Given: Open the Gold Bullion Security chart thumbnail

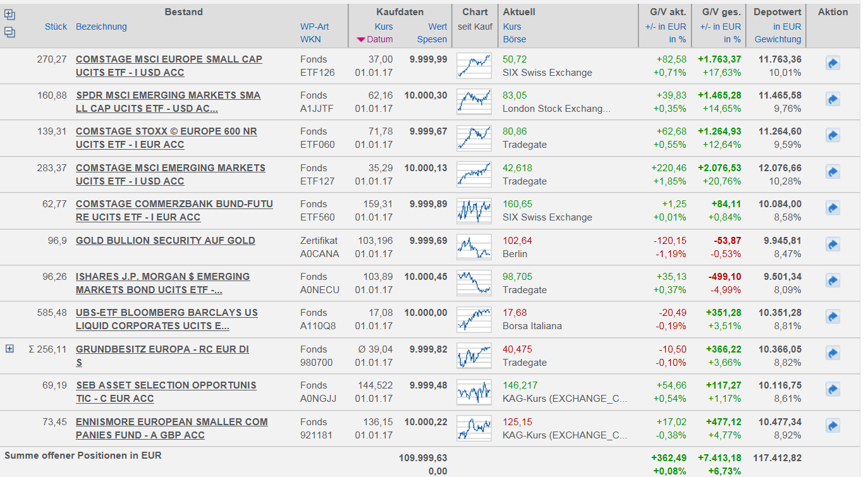Looking at the screenshot, I should point(474,246).
